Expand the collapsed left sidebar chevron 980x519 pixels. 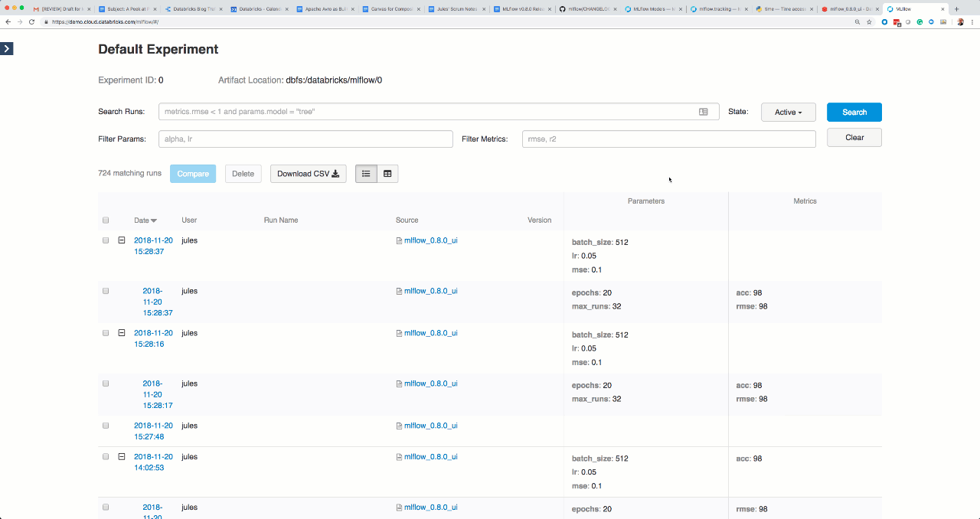click(6, 49)
